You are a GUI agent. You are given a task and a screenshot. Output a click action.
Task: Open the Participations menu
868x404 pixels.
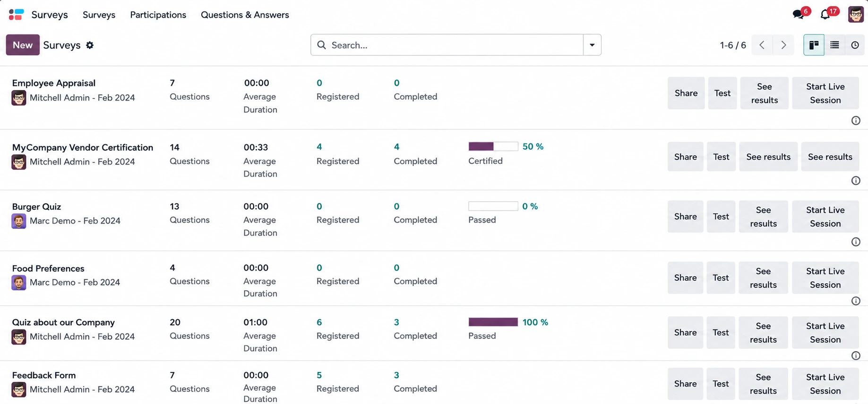pyautogui.click(x=158, y=15)
